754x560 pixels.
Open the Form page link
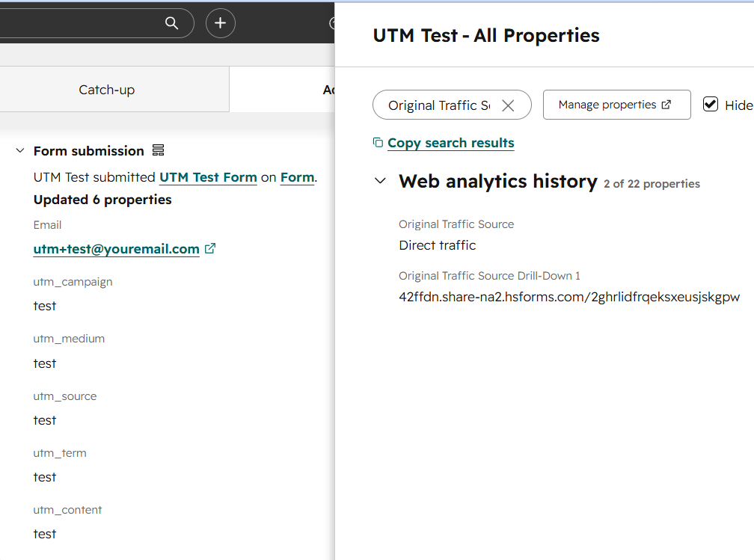297,177
